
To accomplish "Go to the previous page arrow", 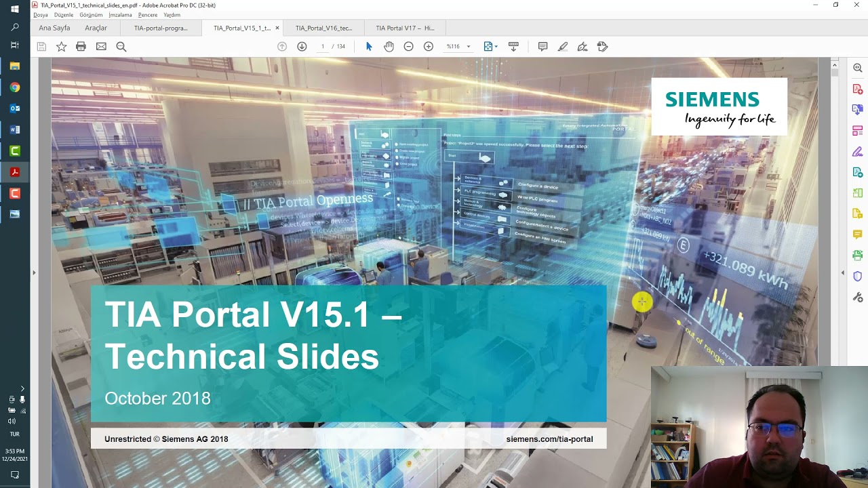I will coord(282,47).
